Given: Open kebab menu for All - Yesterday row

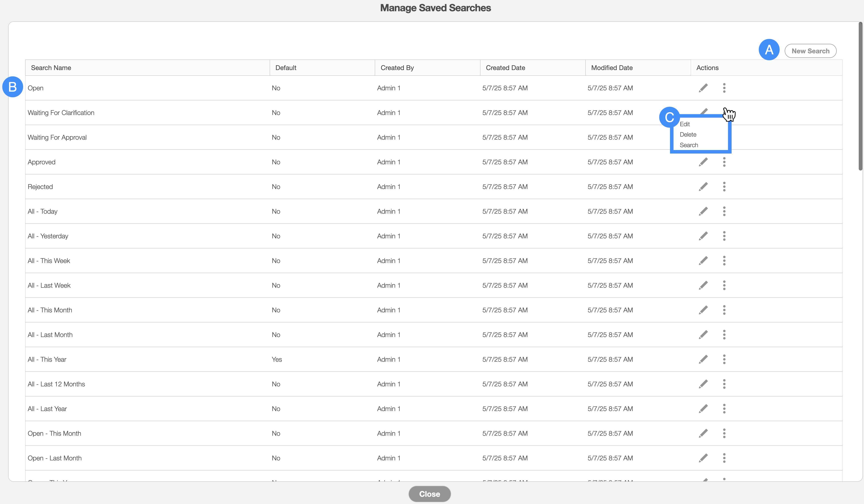Looking at the screenshot, I should [724, 236].
